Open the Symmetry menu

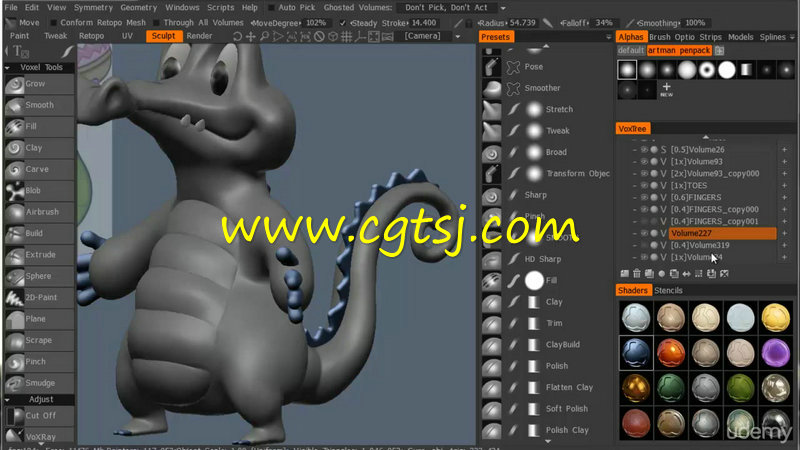point(93,8)
